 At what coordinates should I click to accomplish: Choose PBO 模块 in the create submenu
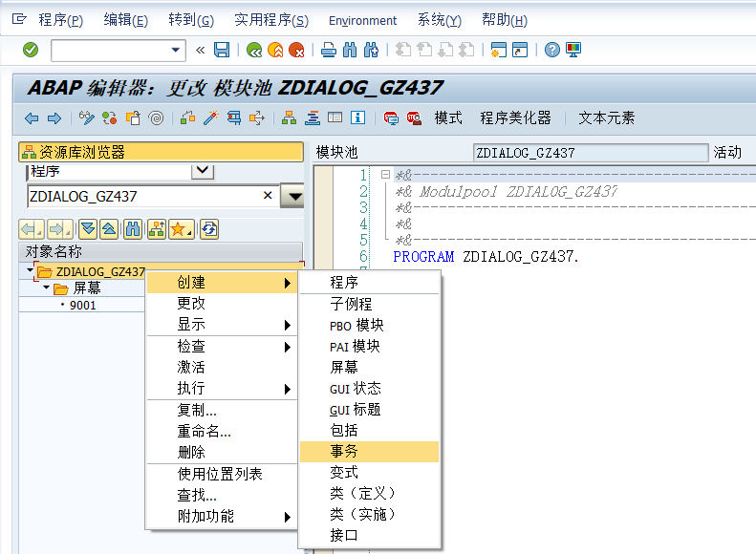[x=369, y=325]
